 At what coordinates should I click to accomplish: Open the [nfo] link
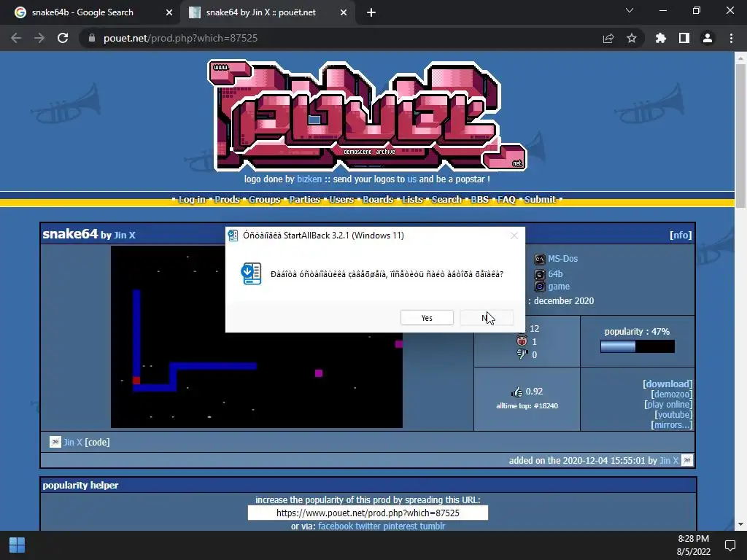point(681,235)
